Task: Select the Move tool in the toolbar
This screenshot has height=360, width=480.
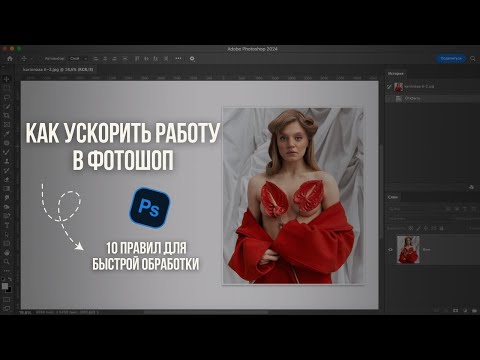Action: 6,79
